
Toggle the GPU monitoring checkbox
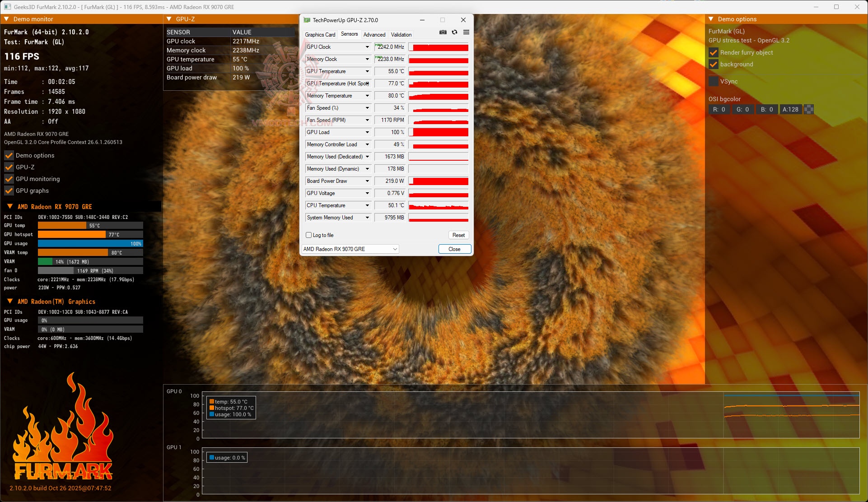point(9,179)
